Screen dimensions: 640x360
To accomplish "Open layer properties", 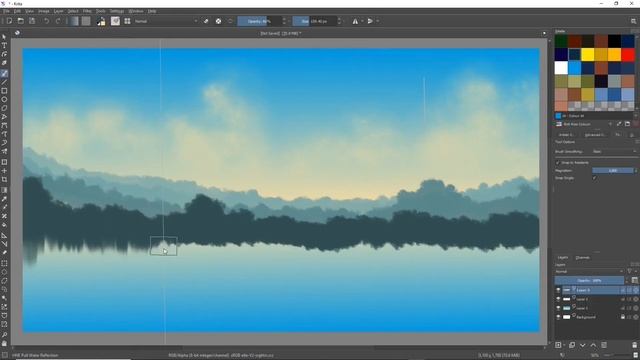I will [604, 345].
